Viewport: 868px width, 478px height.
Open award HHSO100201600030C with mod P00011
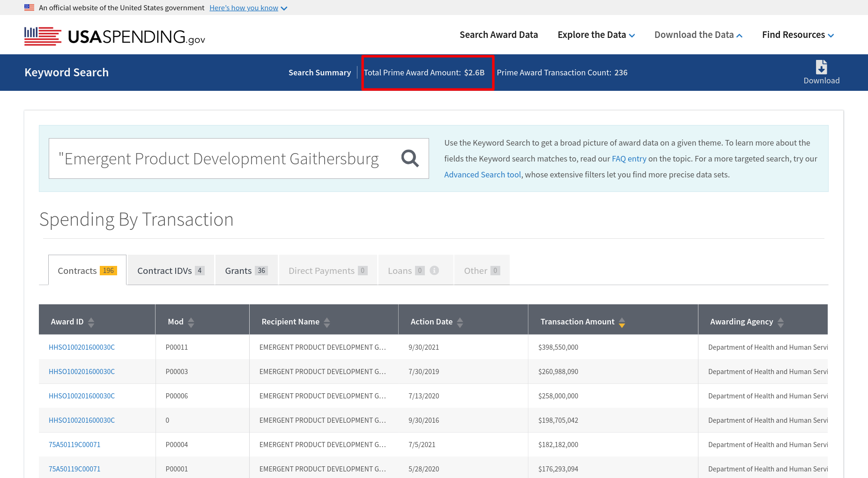click(82, 347)
